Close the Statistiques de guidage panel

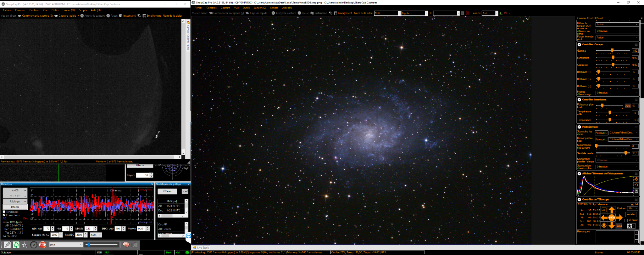(189, 184)
